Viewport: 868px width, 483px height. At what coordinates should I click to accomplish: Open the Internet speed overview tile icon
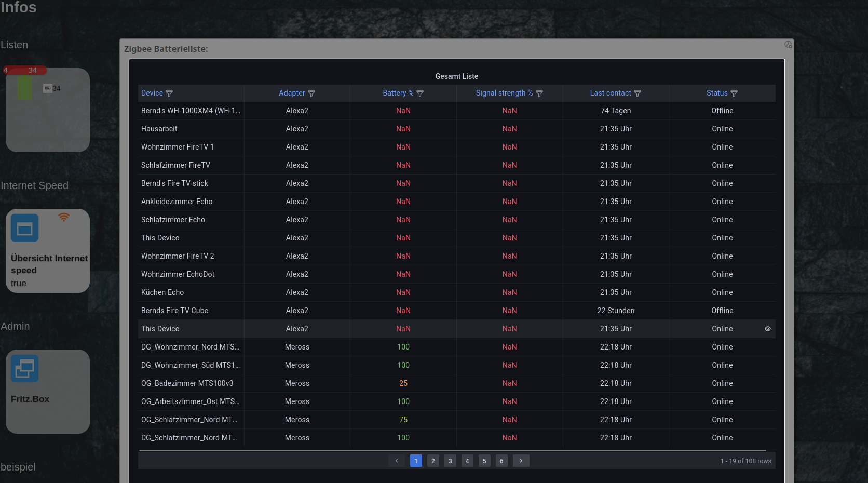[25, 228]
